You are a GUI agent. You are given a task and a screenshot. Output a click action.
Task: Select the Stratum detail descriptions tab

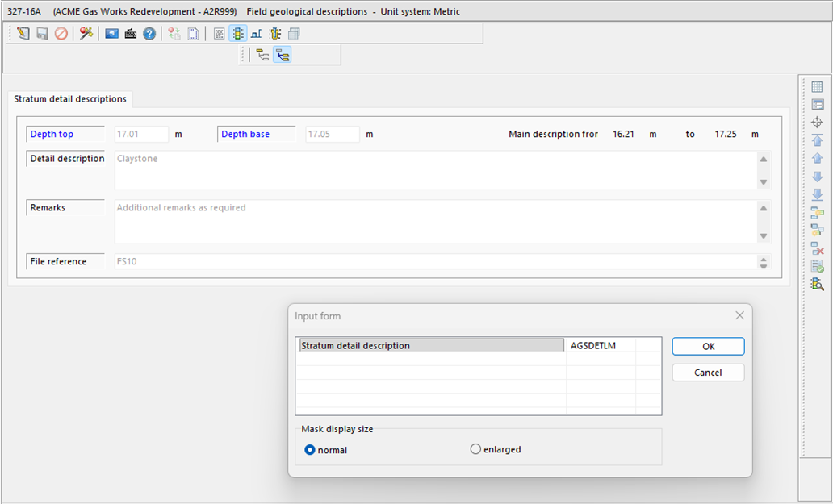coord(70,99)
